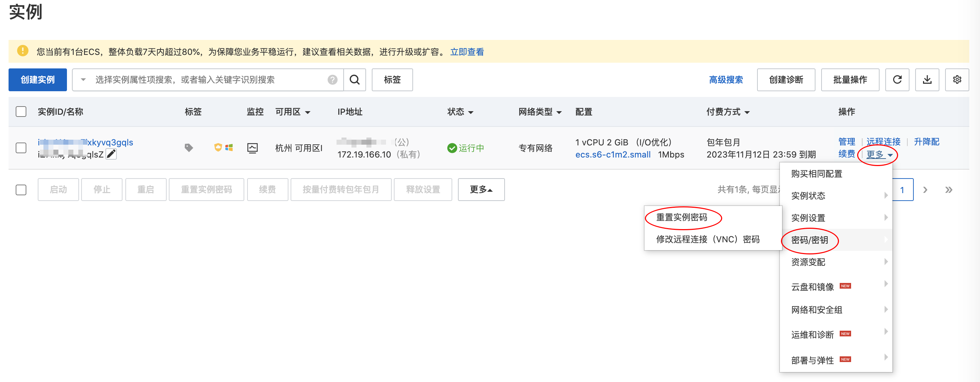Click the yellow warning icon in banner
Image resolution: width=980 pixels, height=382 pixels.
[23, 51]
